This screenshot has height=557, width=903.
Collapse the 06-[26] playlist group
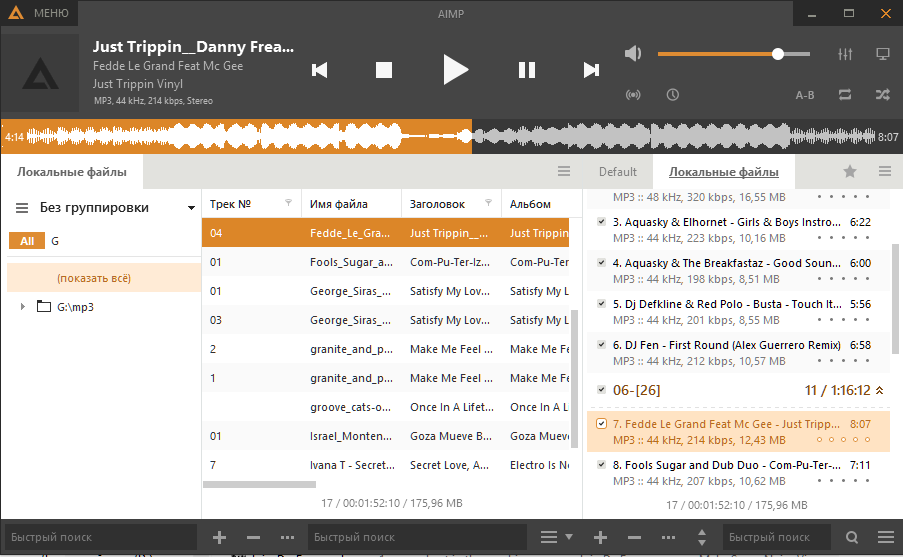(x=879, y=390)
